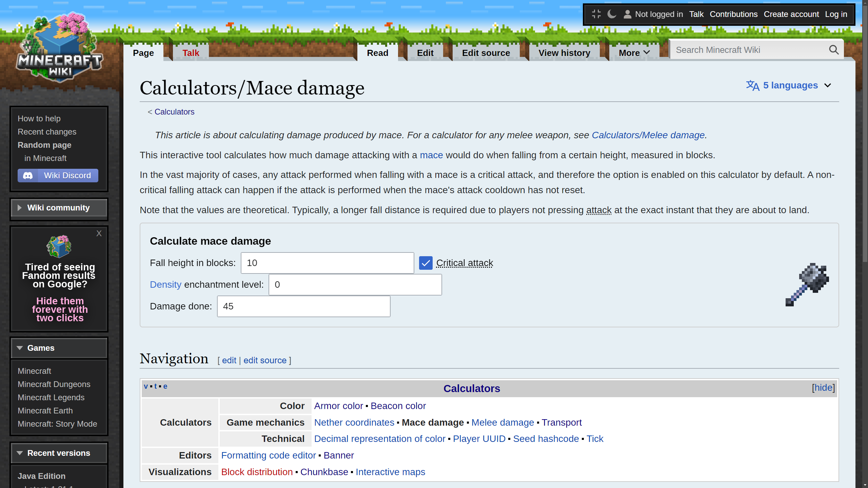Toggle dark mode via the moon icon
The width and height of the screenshot is (868, 488).
click(612, 14)
